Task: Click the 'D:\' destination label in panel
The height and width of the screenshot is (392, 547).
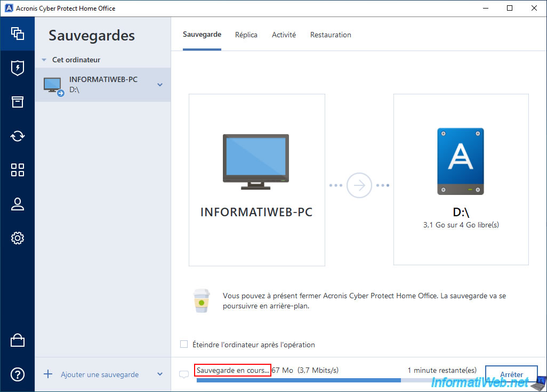Action: 461,212
